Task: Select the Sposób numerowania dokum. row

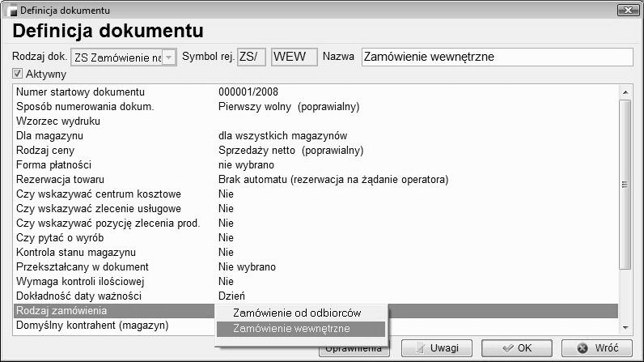Action: pos(316,107)
